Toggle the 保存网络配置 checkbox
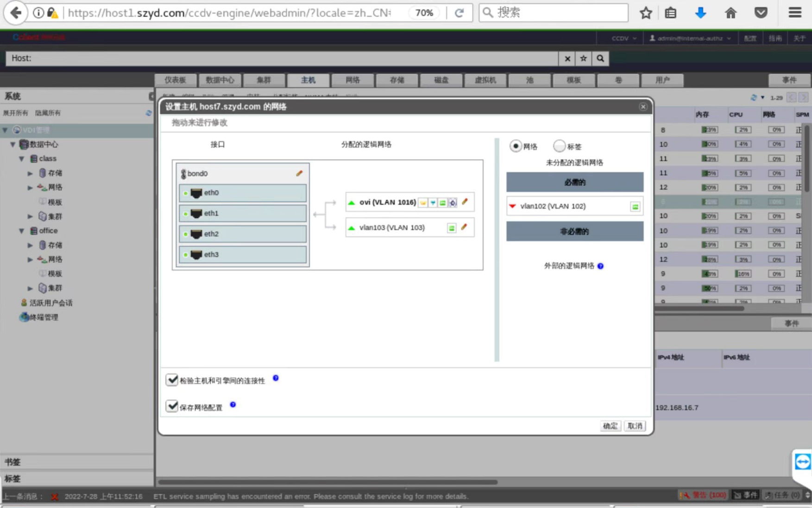The image size is (812, 508). coord(172,406)
